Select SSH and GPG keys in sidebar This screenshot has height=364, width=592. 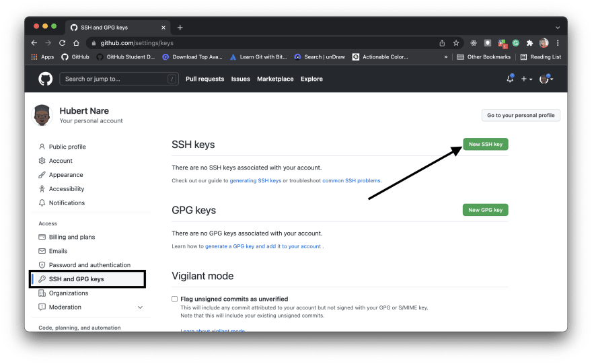click(x=87, y=279)
